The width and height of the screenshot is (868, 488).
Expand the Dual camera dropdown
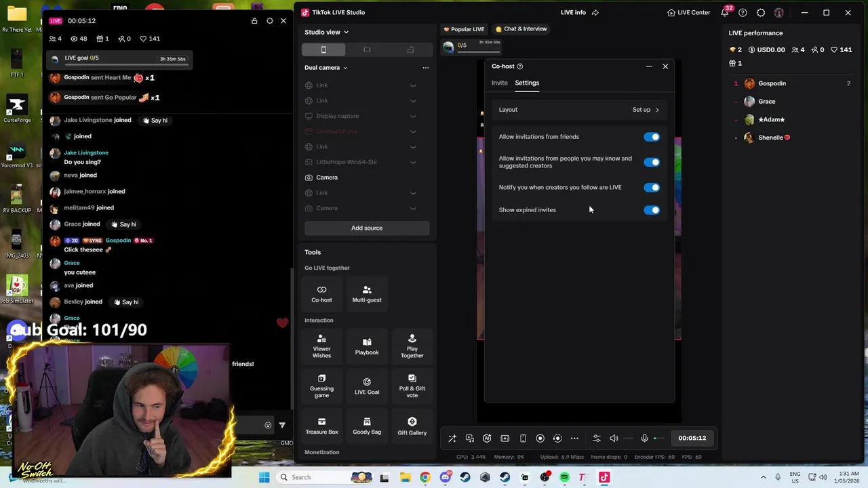tap(326, 68)
